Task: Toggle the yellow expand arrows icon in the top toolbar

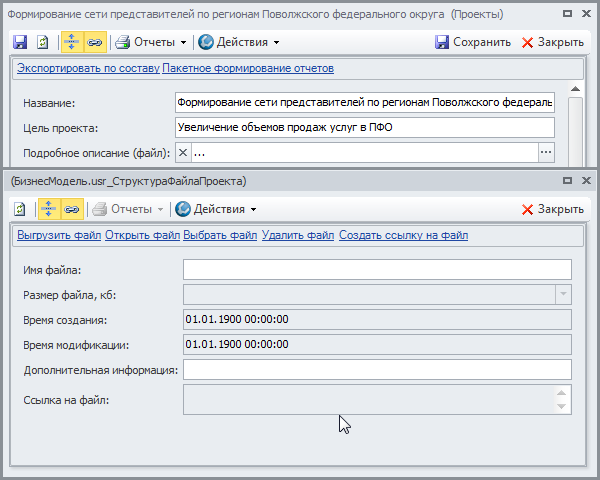Action: pos(71,42)
